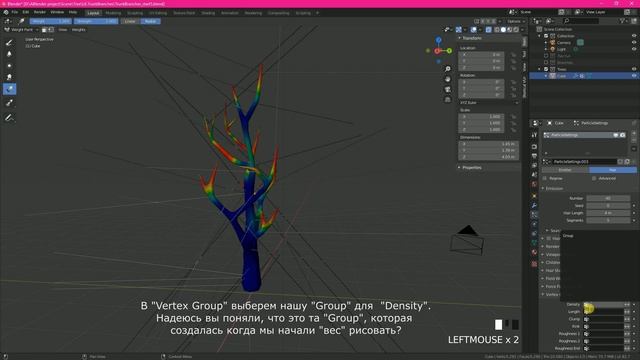Select the Hair particle type button
The image size is (640, 360).
pyautogui.click(x=612, y=170)
